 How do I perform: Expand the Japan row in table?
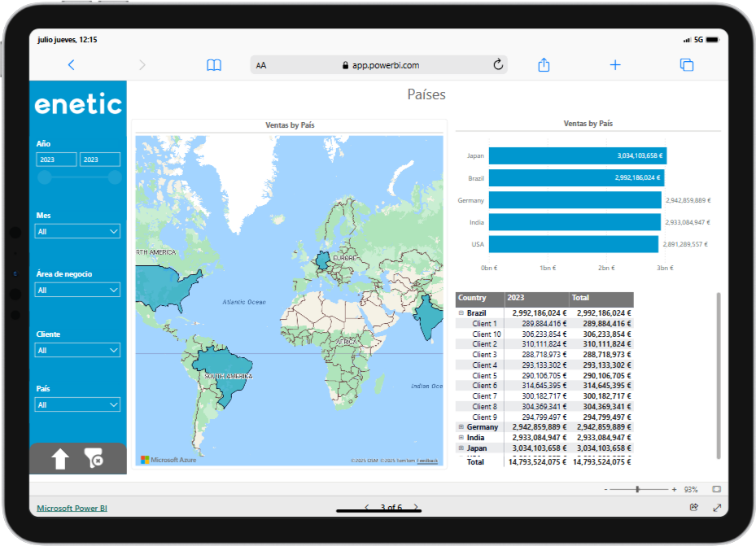tap(461, 448)
